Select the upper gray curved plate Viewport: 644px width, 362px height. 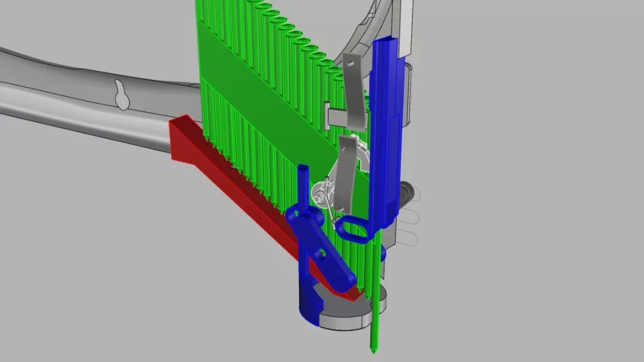tap(354, 91)
